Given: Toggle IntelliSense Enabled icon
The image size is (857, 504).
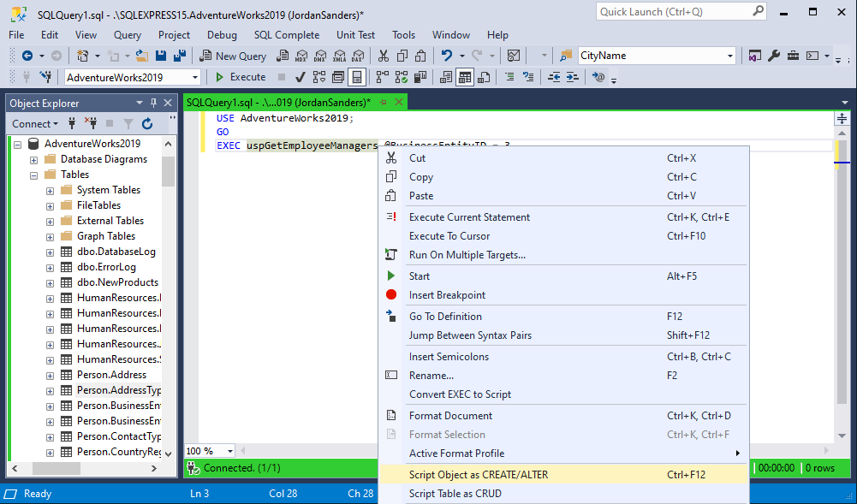Looking at the screenshot, I should (357, 77).
